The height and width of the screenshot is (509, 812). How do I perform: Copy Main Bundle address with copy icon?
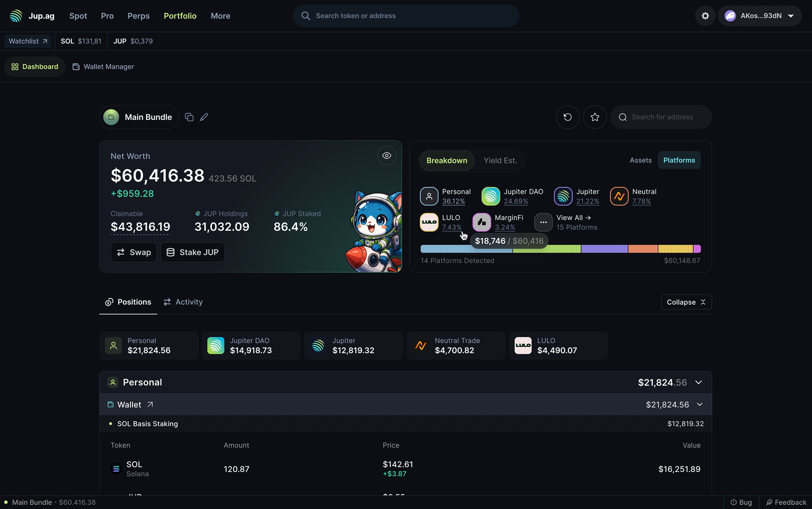point(189,117)
